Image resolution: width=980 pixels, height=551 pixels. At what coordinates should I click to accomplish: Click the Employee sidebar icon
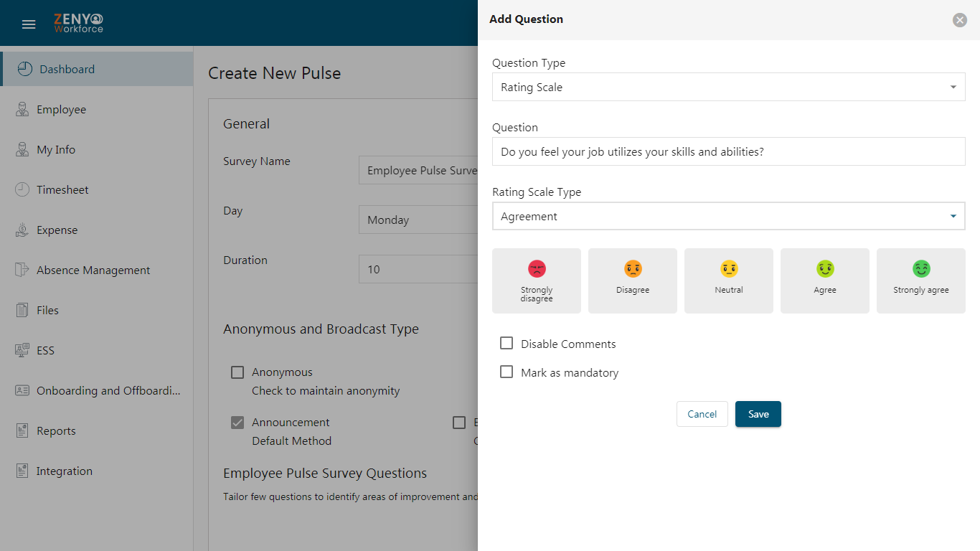point(22,109)
